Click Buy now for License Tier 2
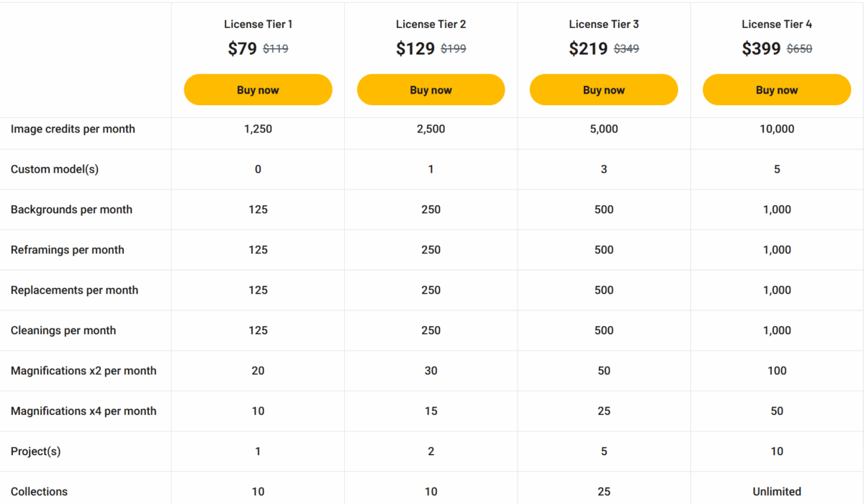 [x=431, y=90]
